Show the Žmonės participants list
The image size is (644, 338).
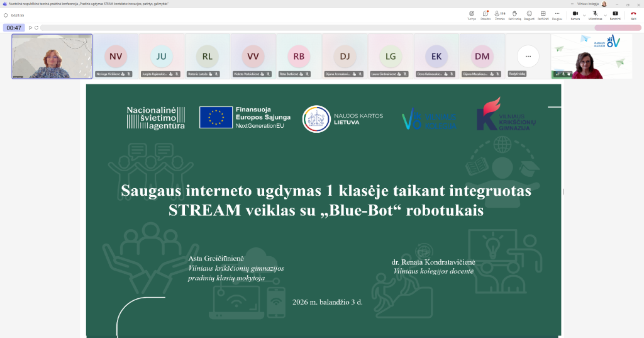coord(500,14)
